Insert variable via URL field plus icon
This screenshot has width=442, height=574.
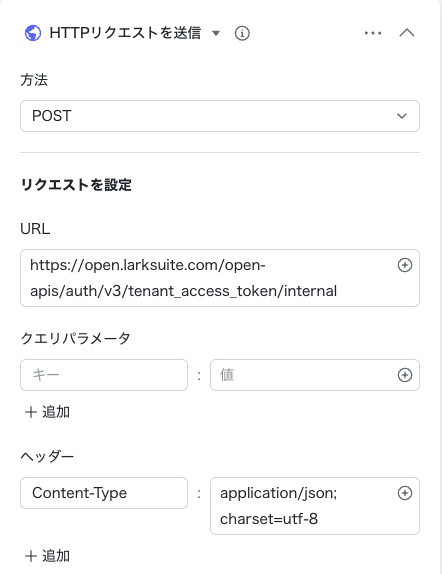[405, 265]
